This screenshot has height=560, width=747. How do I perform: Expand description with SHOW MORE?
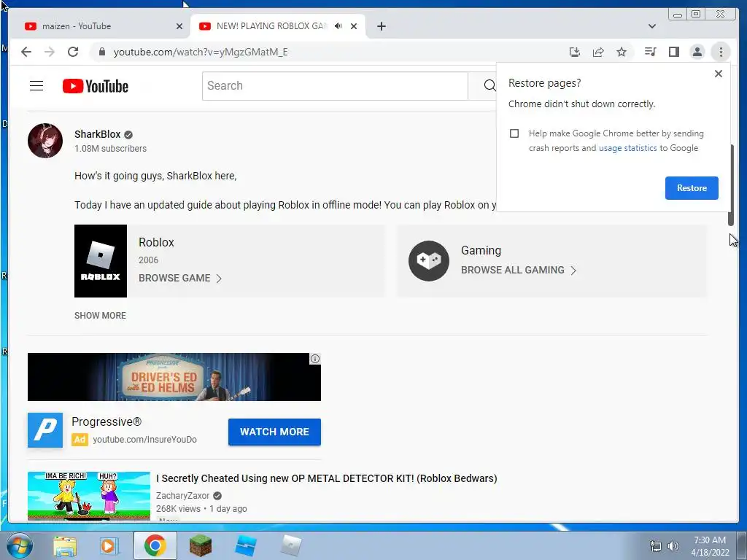coord(100,316)
